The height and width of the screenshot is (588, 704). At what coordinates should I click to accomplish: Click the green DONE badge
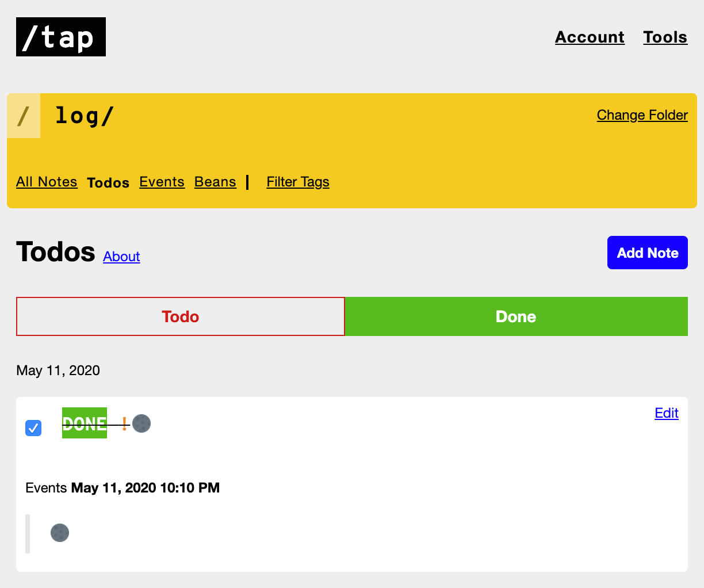click(x=85, y=423)
